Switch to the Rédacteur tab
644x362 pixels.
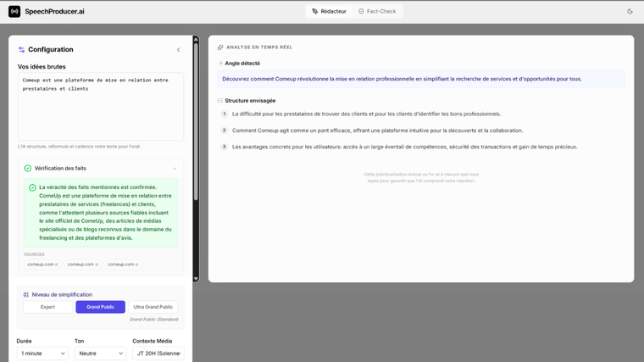(x=328, y=11)
